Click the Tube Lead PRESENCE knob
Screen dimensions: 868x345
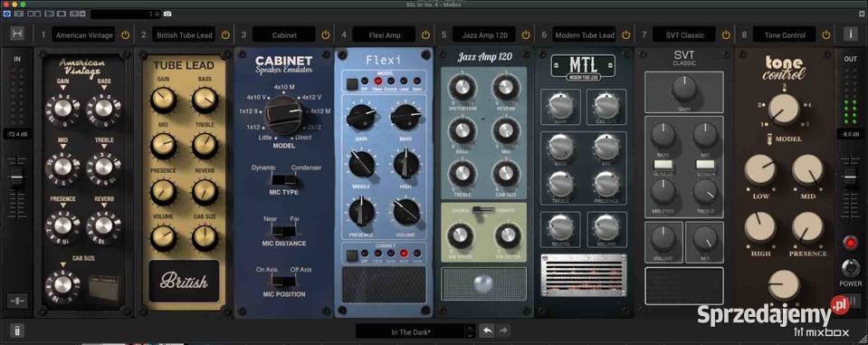[x=163, y=192]
